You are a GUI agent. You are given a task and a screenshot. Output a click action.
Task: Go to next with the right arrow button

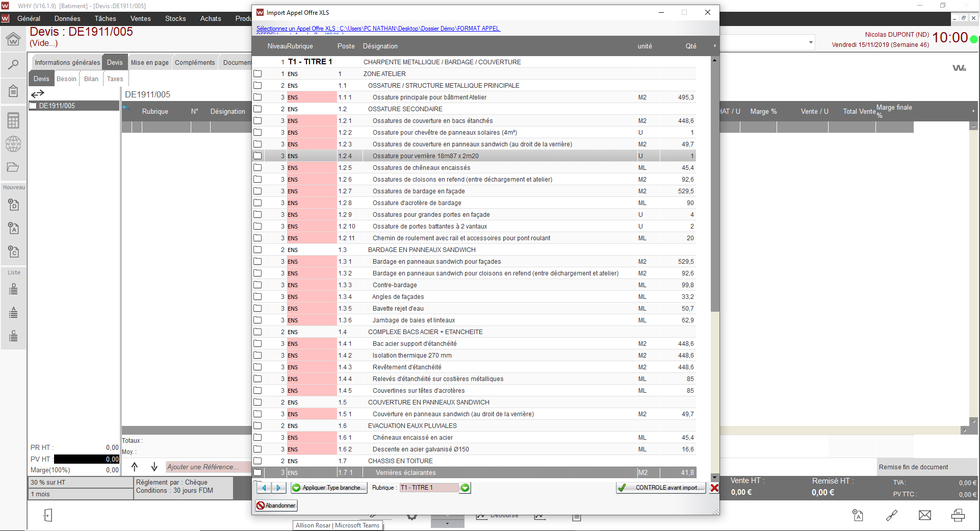pos(278,488)
